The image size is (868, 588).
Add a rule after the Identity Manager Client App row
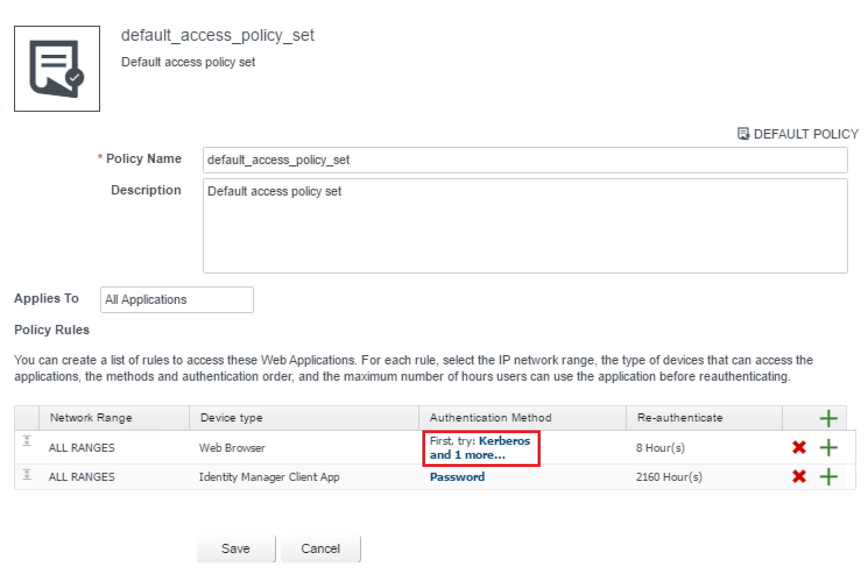click(828, 476)
